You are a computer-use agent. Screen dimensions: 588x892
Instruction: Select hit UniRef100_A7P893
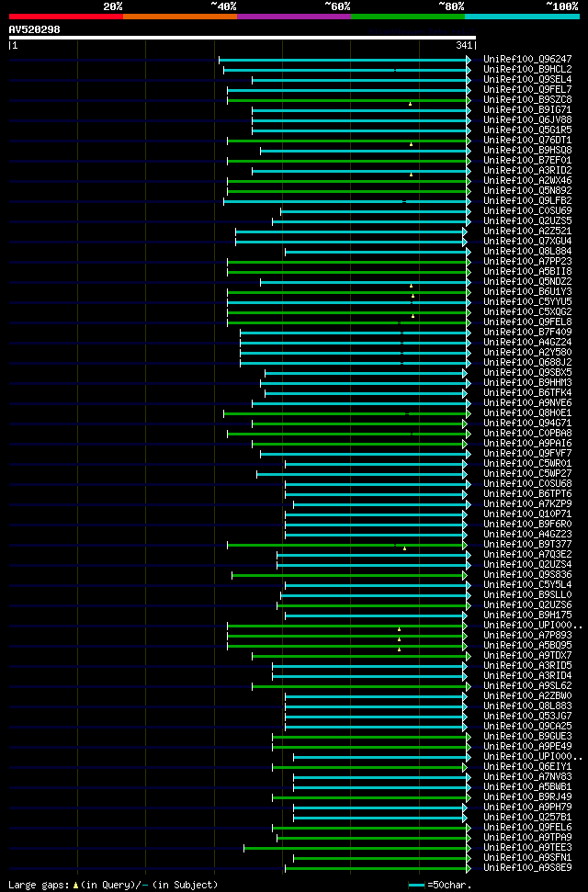[x=527, y=636]
